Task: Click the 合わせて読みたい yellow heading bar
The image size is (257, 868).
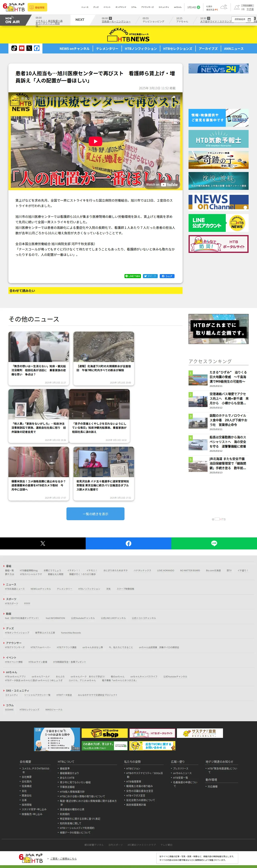Action: [95, 291]
